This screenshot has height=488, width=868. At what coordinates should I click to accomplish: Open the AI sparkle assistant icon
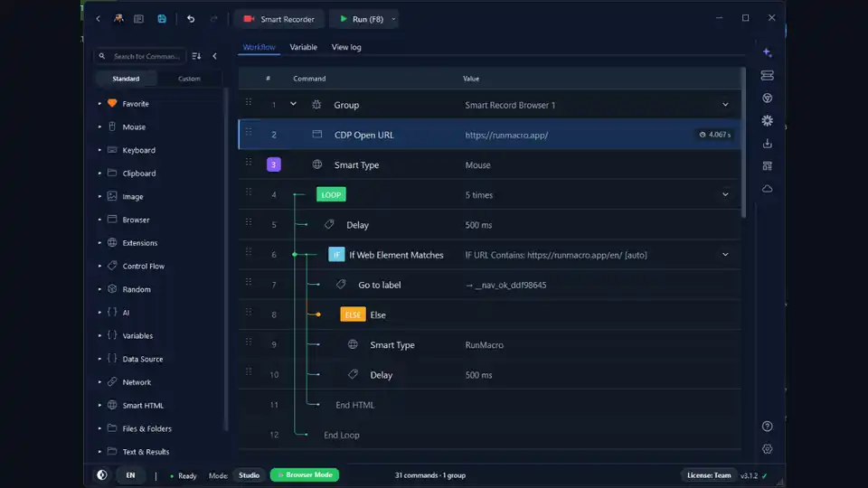pyautogui.click(x=768, y=52)
